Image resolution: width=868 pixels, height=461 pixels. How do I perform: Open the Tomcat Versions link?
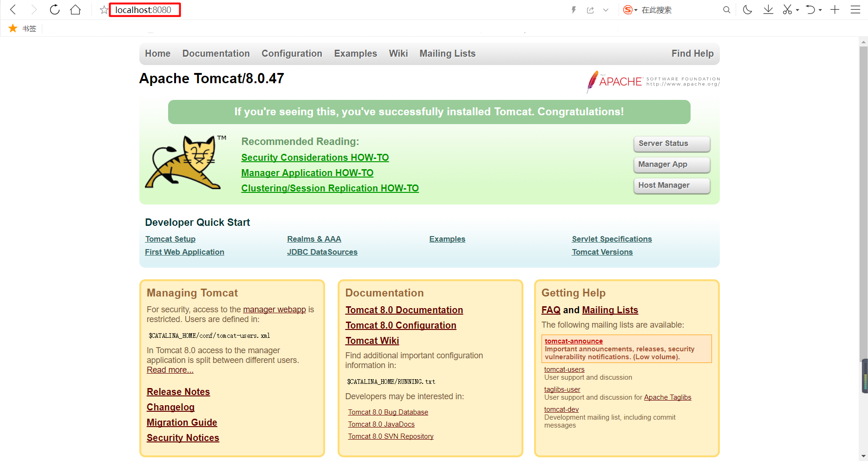[602, 252]
